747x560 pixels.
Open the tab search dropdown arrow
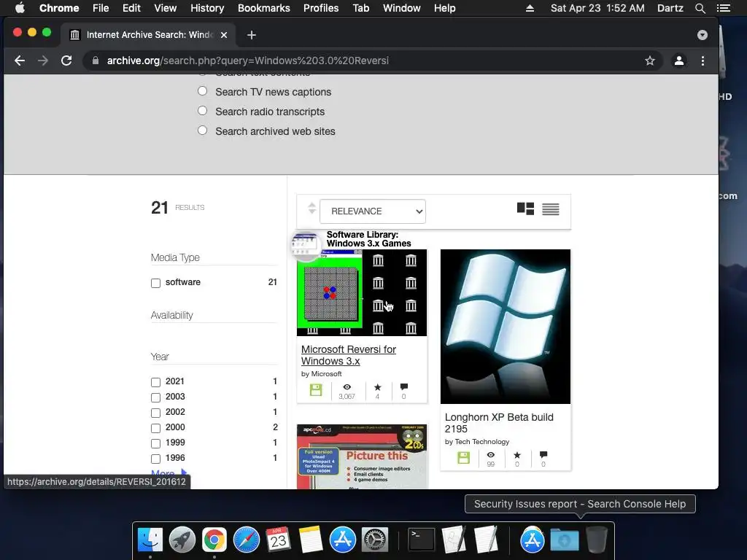[703, 35]
